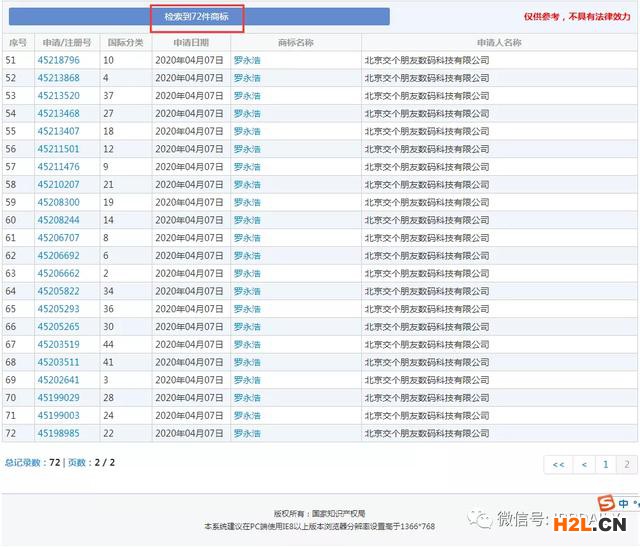Open trademark application number 45206692

[x=58, y=256]
